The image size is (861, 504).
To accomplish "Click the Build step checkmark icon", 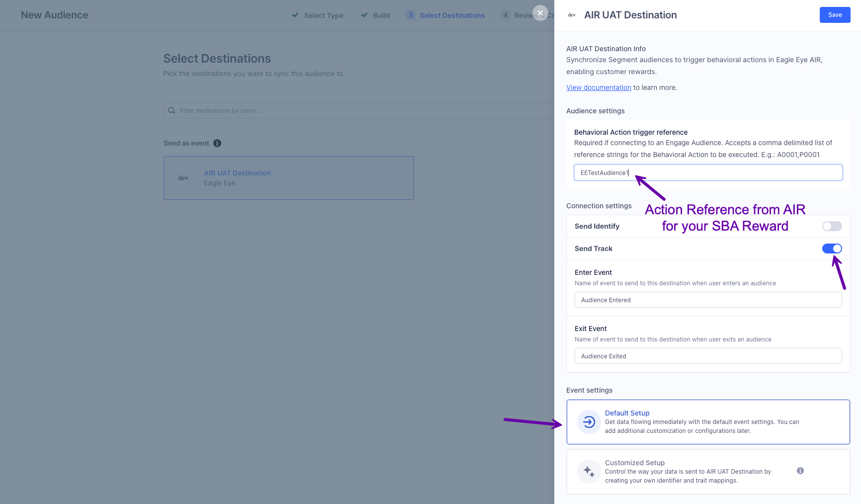I will (364, 15).
